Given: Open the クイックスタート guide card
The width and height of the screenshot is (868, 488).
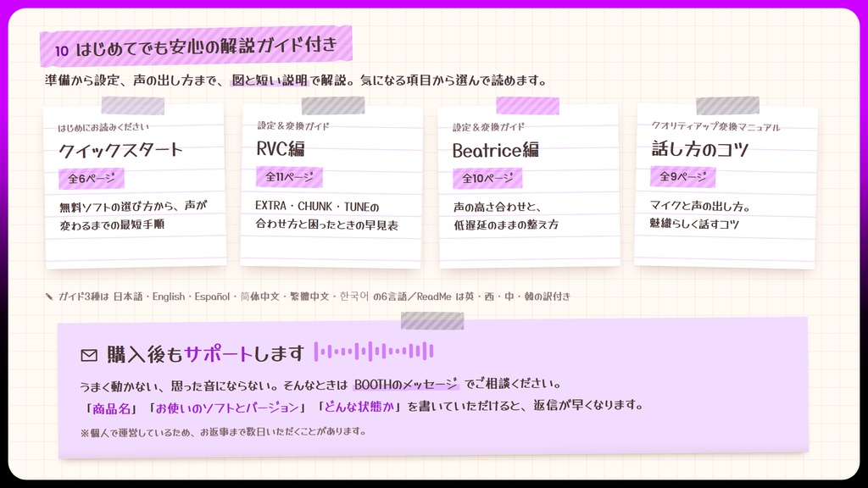Looking at the screenshot, I should (x=135, y=186).
